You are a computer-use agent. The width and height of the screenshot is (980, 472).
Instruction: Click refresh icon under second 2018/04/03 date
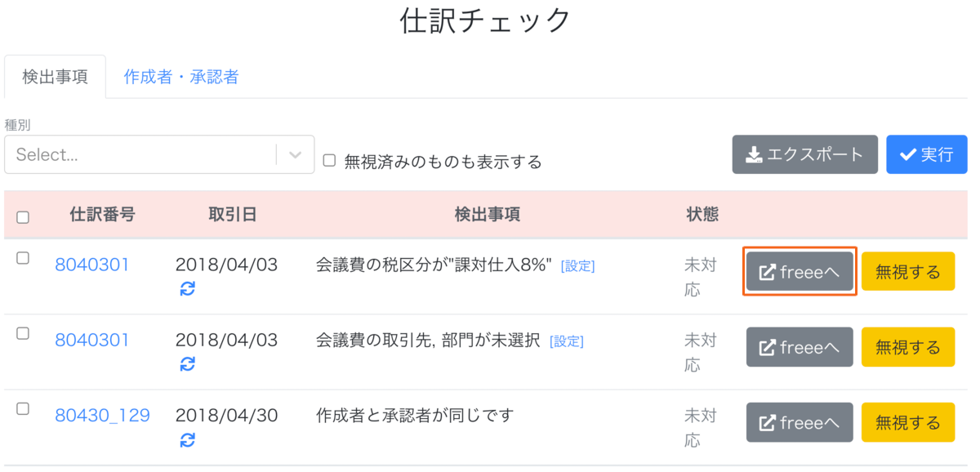point(188,364)
